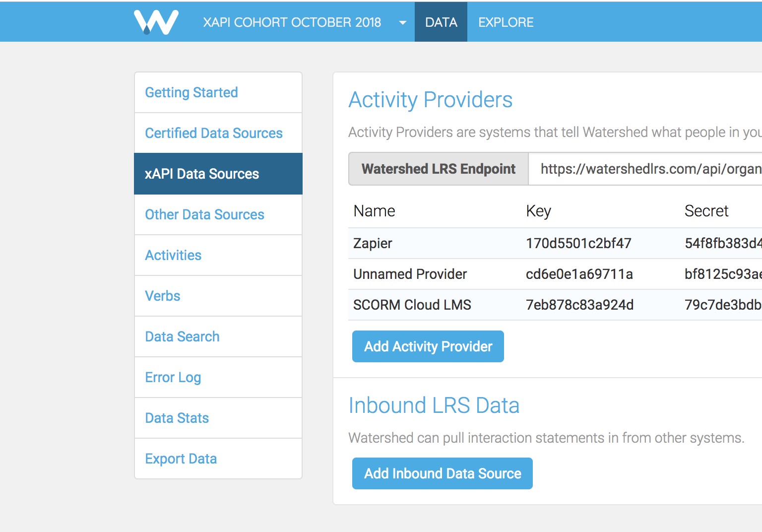Screen dimensions: 762x532
Task: Click the Add Activity Provider button
Action: click(x=428, y=346)
